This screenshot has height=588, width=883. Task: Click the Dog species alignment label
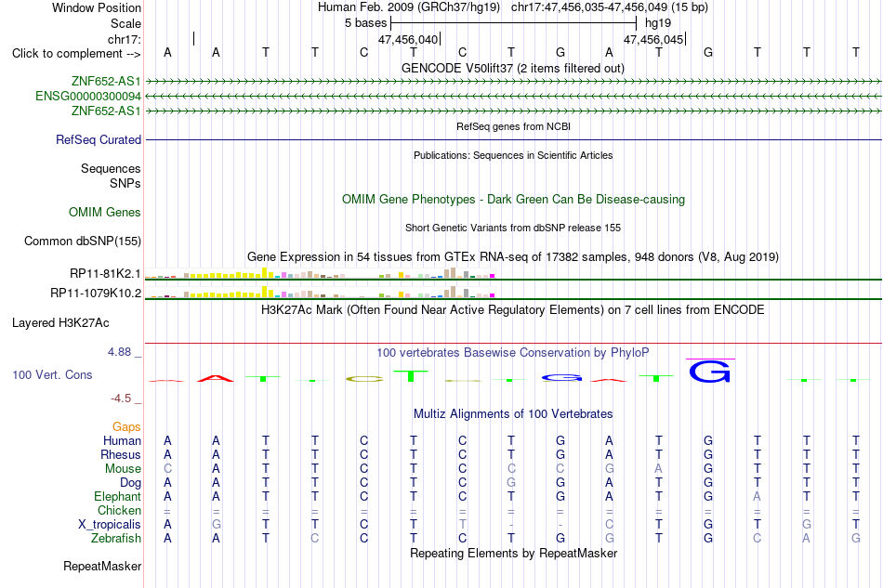130,483
